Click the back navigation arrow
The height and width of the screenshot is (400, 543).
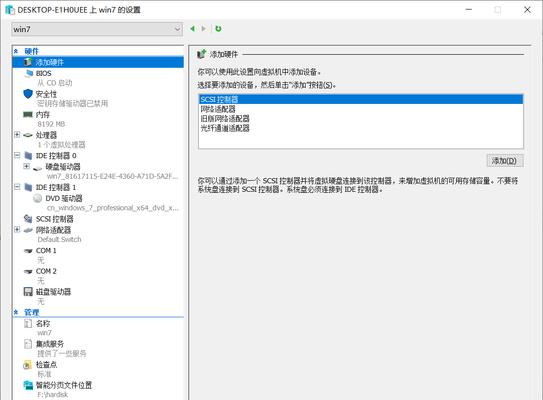click(192, 29)
